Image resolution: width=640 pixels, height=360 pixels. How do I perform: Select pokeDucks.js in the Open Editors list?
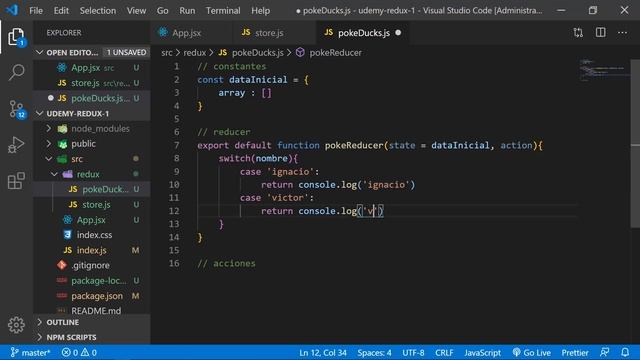coord(92,98)
